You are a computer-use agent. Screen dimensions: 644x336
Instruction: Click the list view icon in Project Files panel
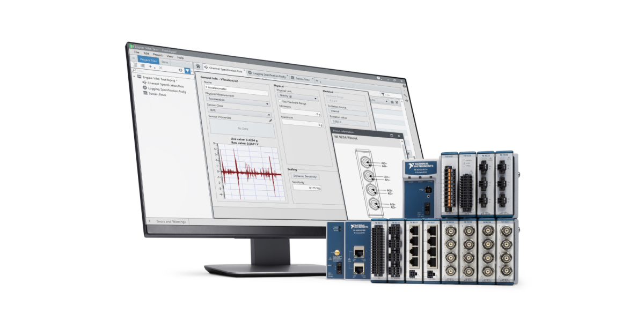(x=142, y=65)
